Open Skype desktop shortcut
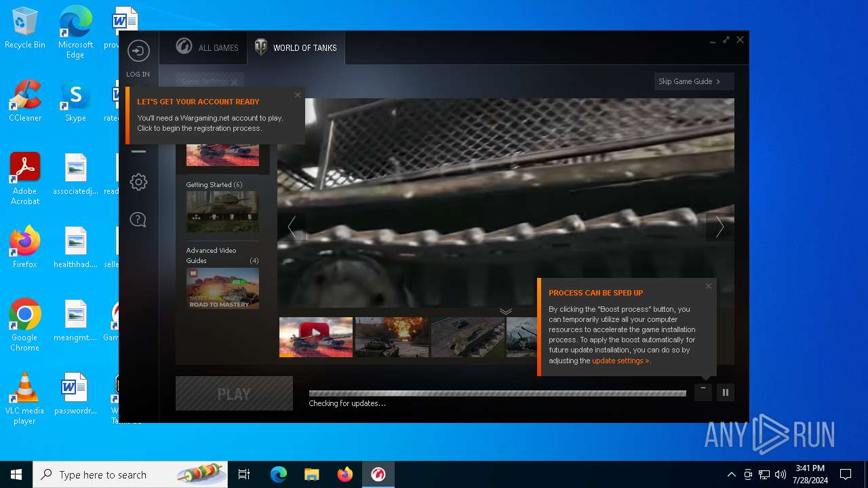Screen dimensions: 868x488 [x=75, y=101]
